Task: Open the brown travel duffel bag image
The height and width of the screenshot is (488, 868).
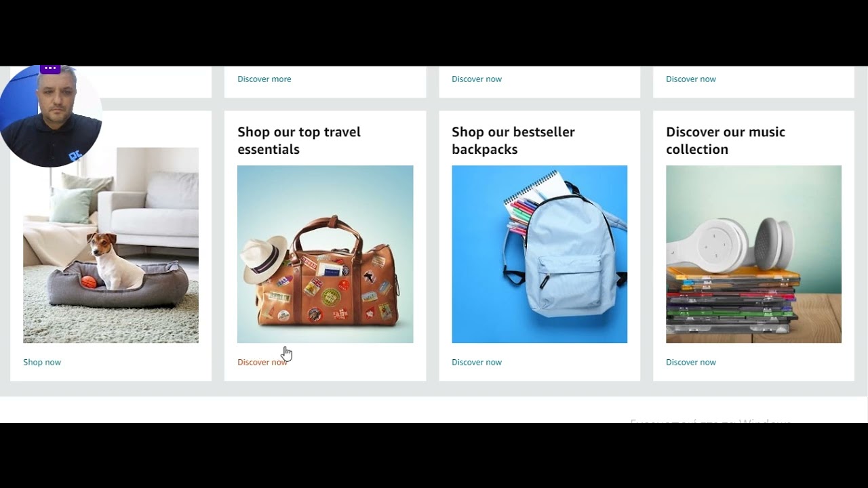Action: tap(325, 254)
